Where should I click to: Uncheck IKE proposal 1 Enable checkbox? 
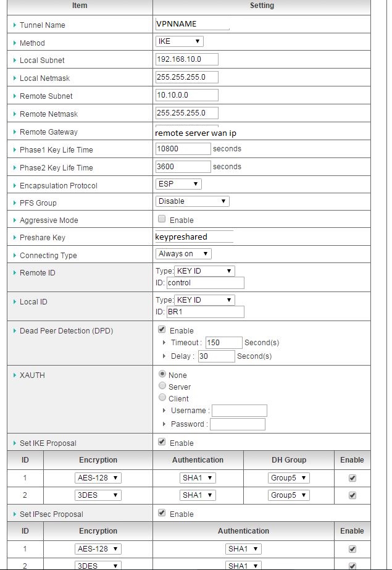pos(352,478)
